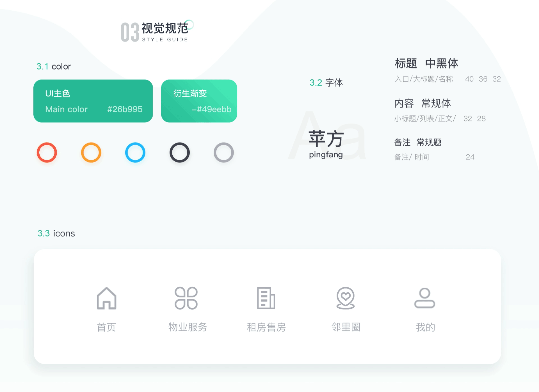Select the 我的 profile person icon
This screenshot has height=392, width=539.
tap(425, 298)
